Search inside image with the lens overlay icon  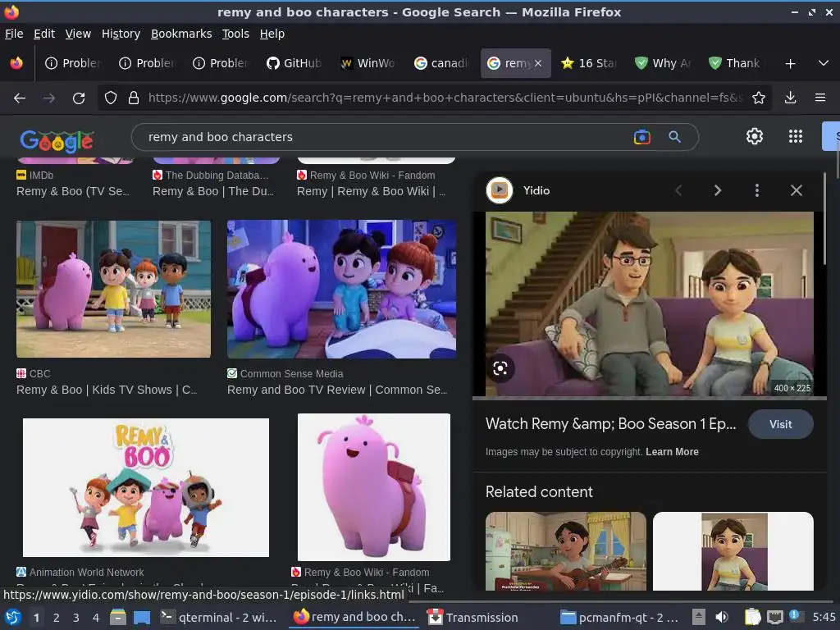tap(500, 368)
